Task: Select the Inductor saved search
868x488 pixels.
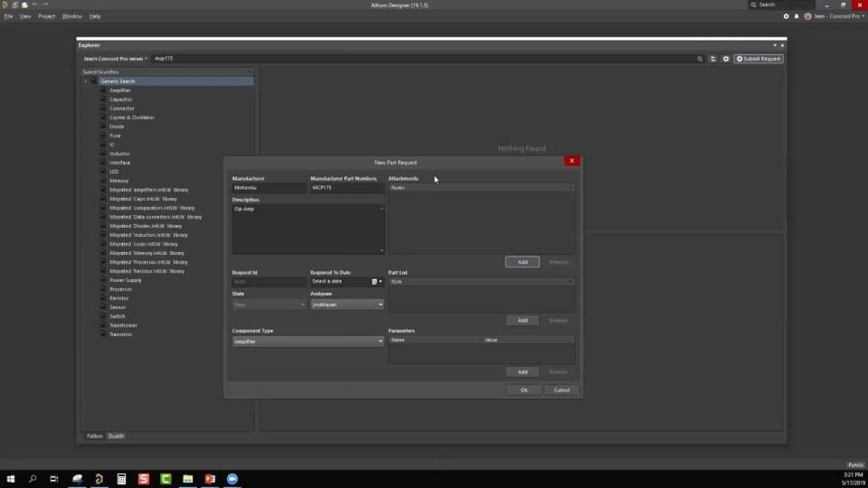Action: point(119,154)
